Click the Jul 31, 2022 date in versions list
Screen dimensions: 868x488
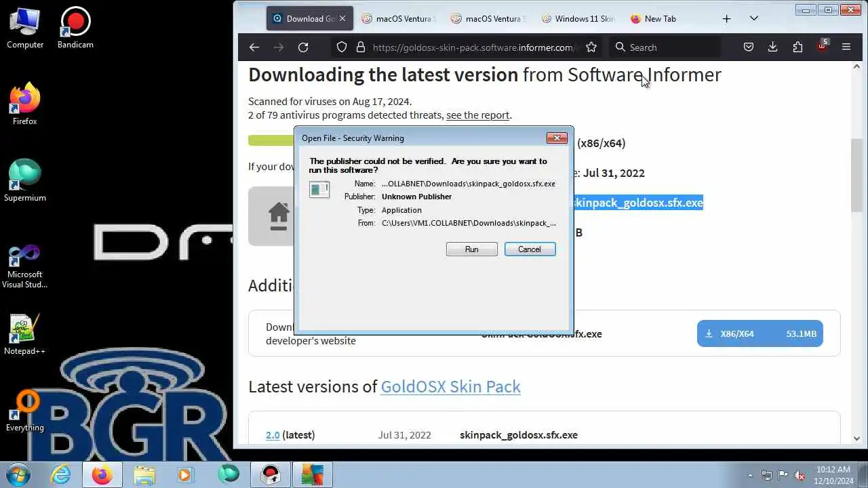coord(405,435)
